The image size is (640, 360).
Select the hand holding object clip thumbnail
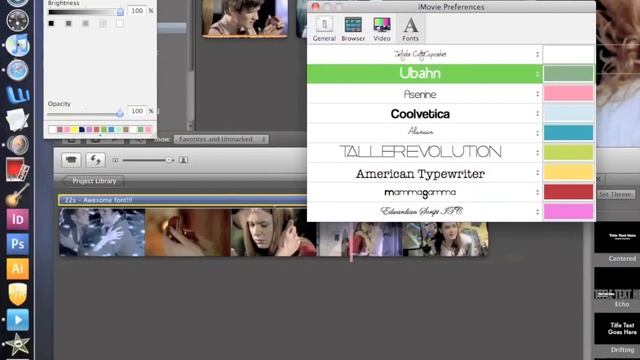pos(188,232)
